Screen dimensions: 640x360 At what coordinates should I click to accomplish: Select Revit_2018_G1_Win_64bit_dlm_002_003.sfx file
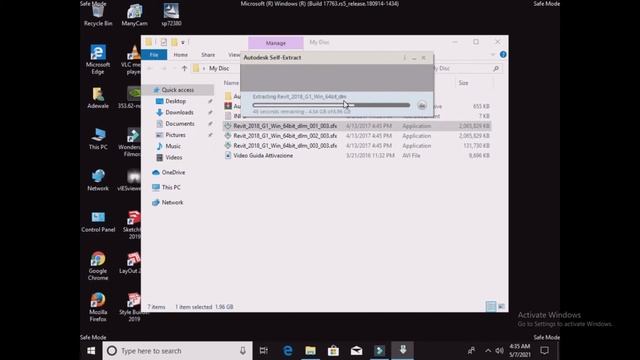(357, 136)
